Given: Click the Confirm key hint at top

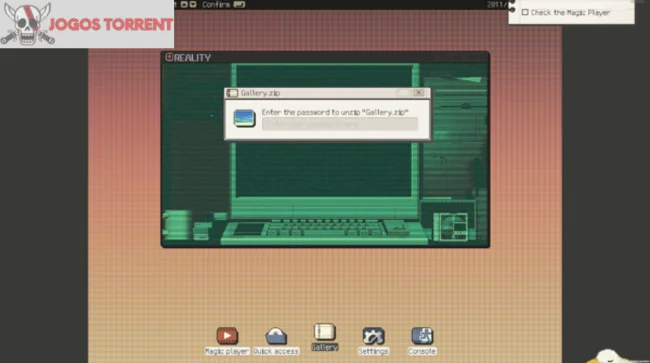Looking at the screenshot, I should 216,5.
